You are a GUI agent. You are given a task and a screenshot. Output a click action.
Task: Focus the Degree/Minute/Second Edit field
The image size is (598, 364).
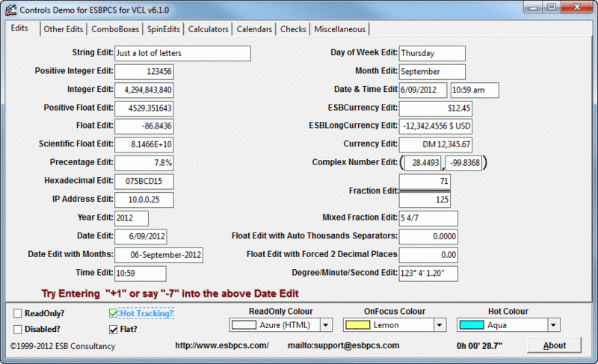(x=428, y=274)
